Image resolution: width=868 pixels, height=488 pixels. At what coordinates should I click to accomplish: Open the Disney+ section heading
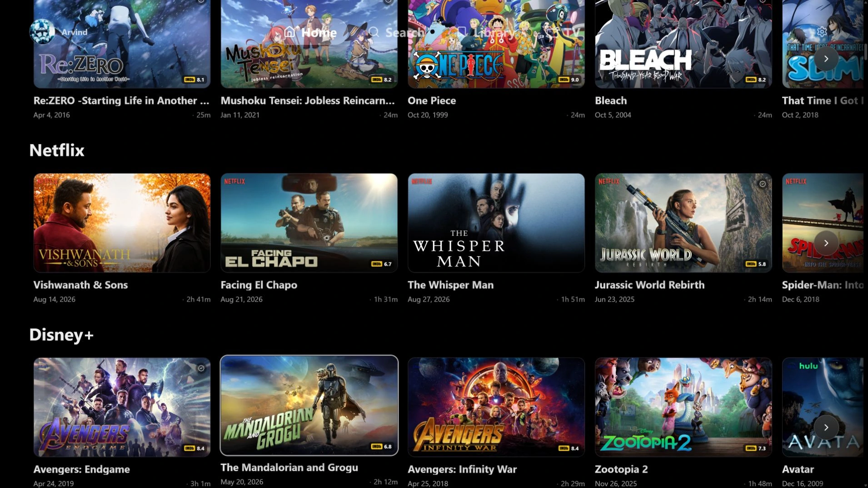tap(61, 335)
